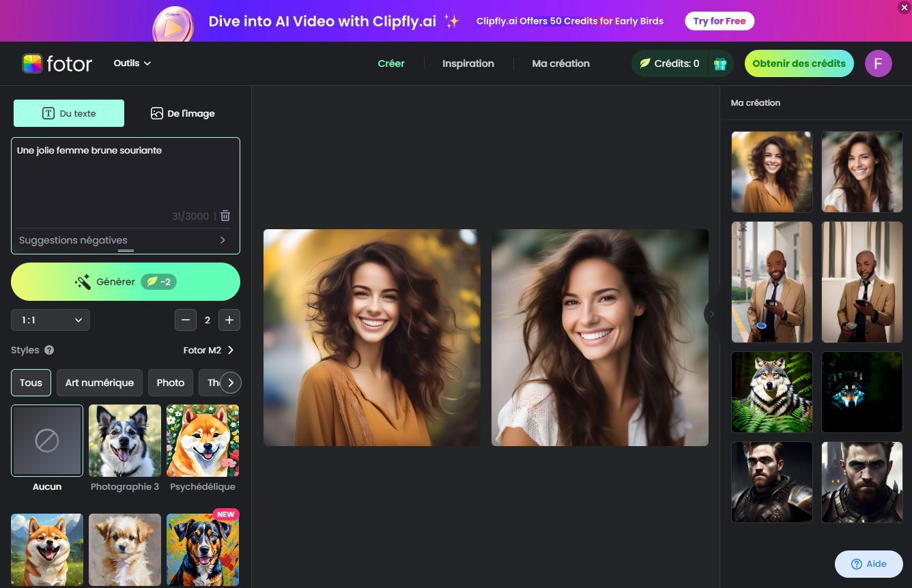Go to the Inspiration tab
Image resolution: width=912 pixels, height=588 pixels.
[x=468, y=63]
